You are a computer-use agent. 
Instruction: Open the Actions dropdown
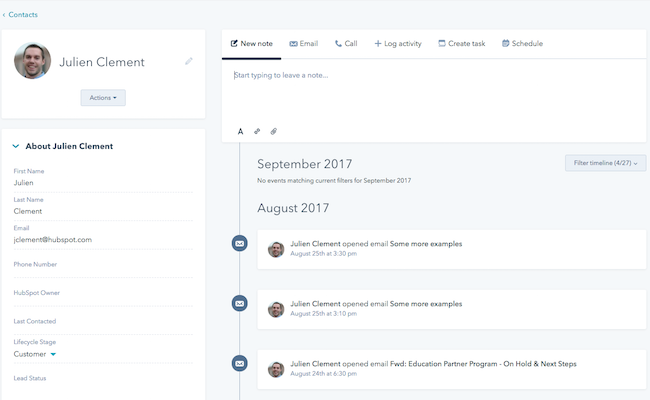[103, 98]
